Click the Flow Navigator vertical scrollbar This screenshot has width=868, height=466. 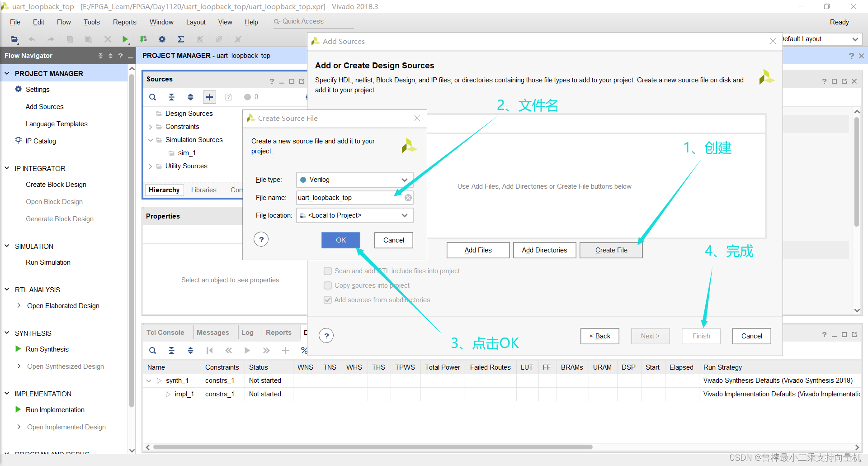[132, 240]
